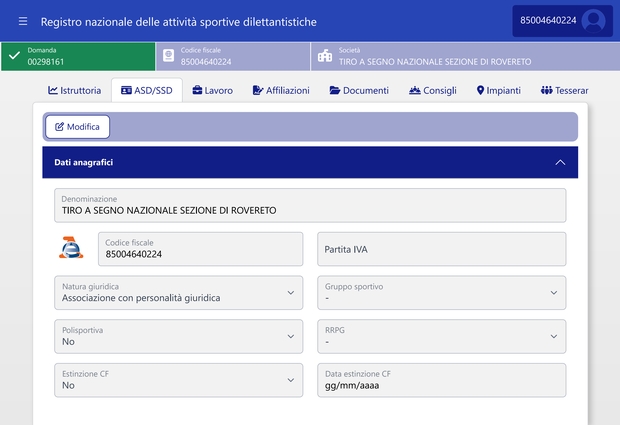This screenshot has height=425, width=620.
Task: Switch to the Lavoro tab
Action: pos(213,91)
